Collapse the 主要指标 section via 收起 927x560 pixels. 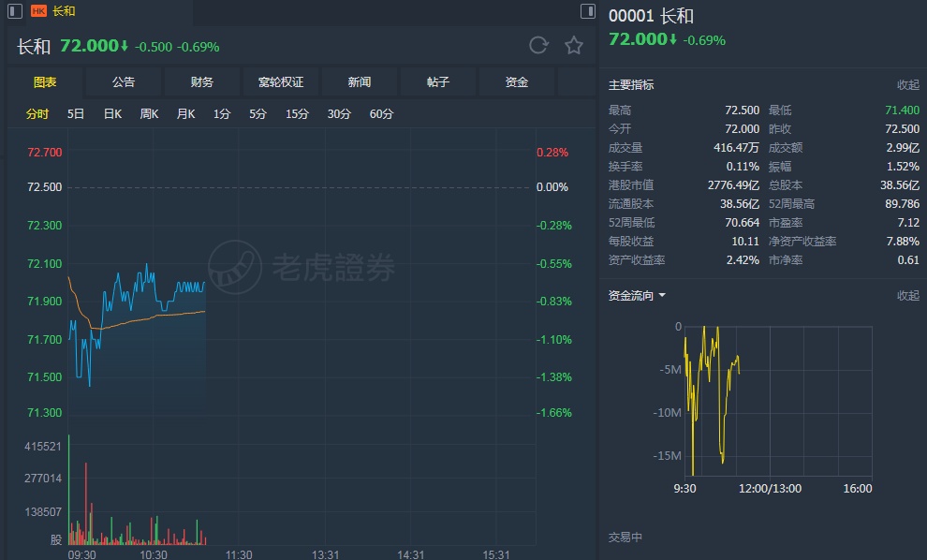(908, 84)
